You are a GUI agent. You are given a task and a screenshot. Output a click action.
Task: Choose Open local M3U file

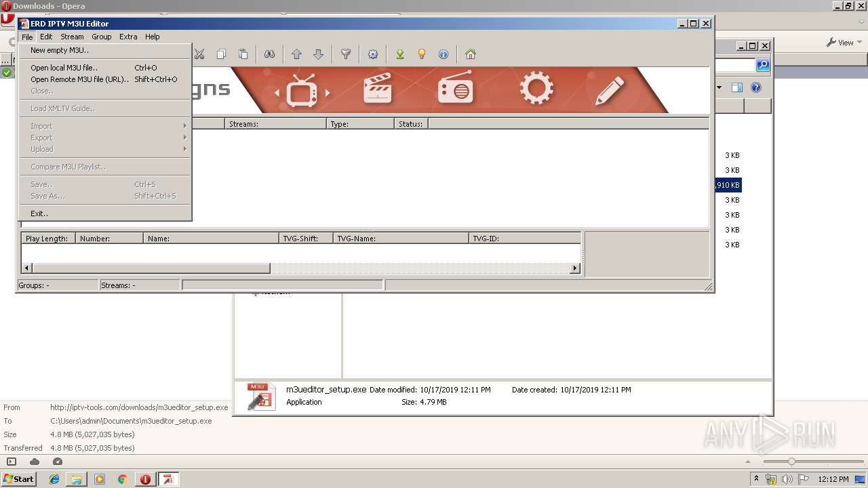[x=105, y=68]
